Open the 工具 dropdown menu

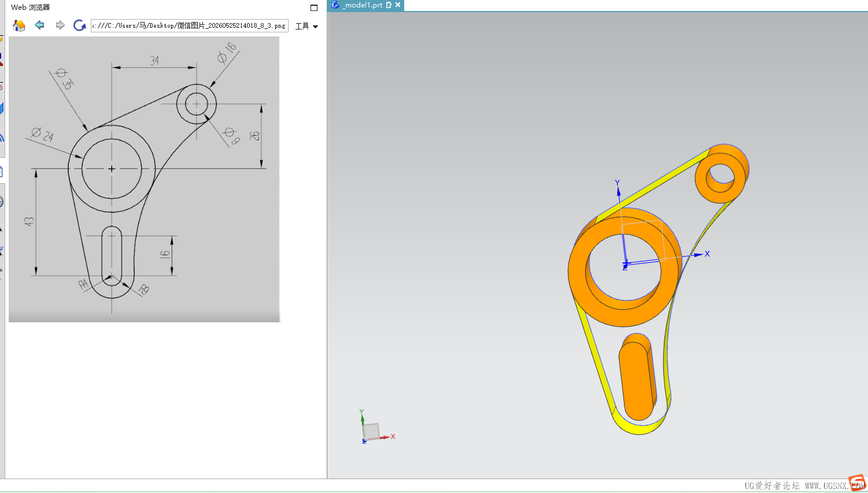[307, 26]
